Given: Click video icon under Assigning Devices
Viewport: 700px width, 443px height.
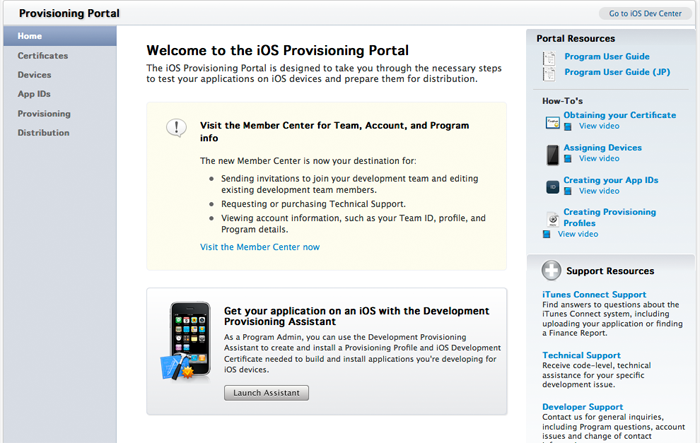Looking at the screenshot, I should [568, 159].
